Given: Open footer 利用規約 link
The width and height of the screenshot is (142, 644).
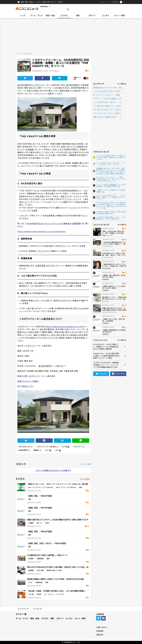Looking at the screenshot, I should click(100, 631).
